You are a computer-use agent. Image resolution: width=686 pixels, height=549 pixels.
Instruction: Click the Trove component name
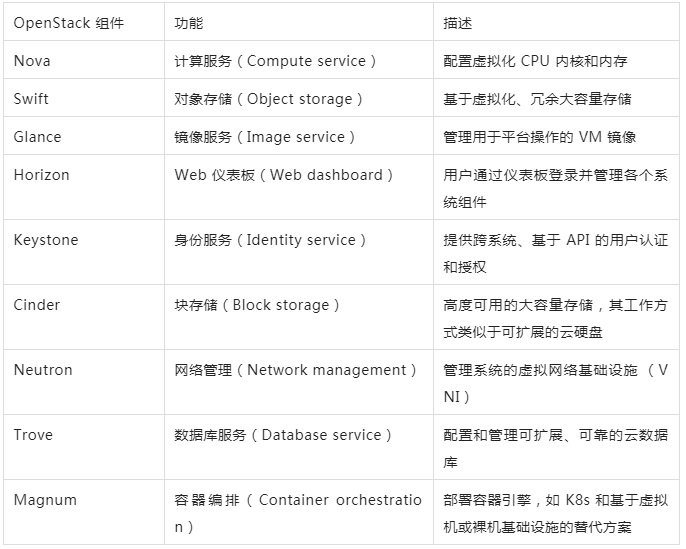tap(33, 435)
